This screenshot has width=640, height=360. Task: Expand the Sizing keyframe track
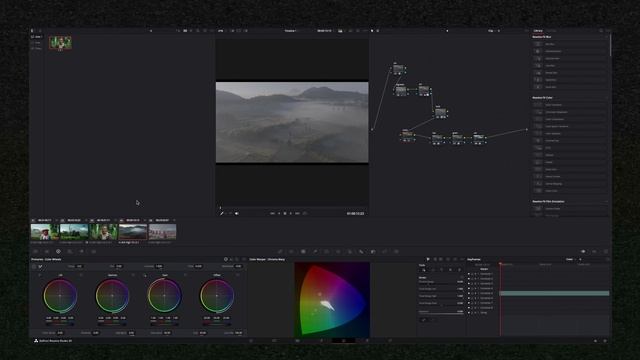(x=478, y=313)
